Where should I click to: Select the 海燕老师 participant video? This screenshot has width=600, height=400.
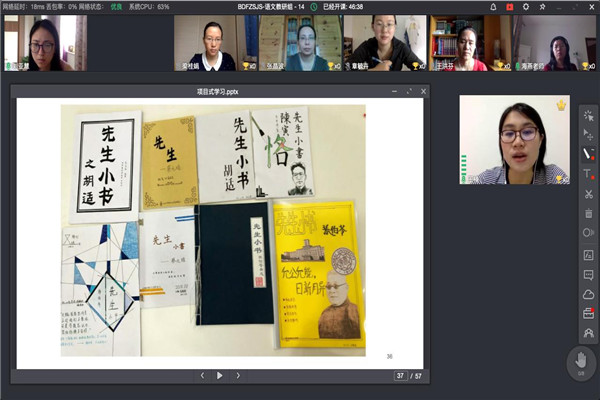tap(554, 43)
